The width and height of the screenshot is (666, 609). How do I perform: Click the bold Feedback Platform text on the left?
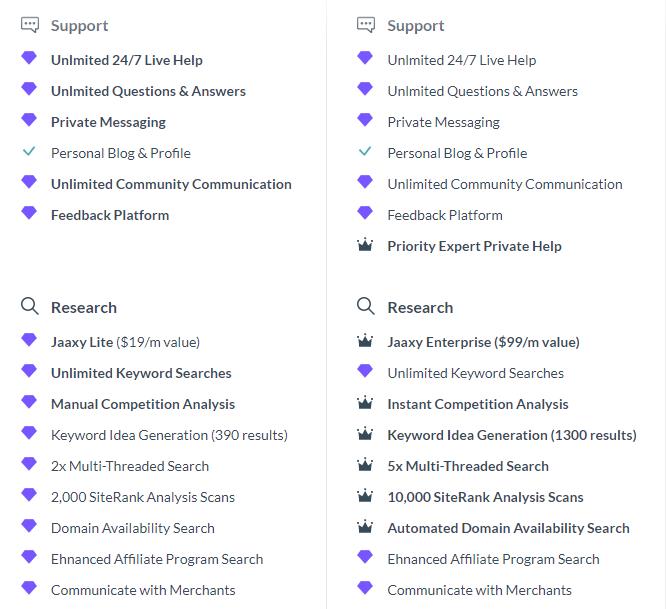[110, 215]
